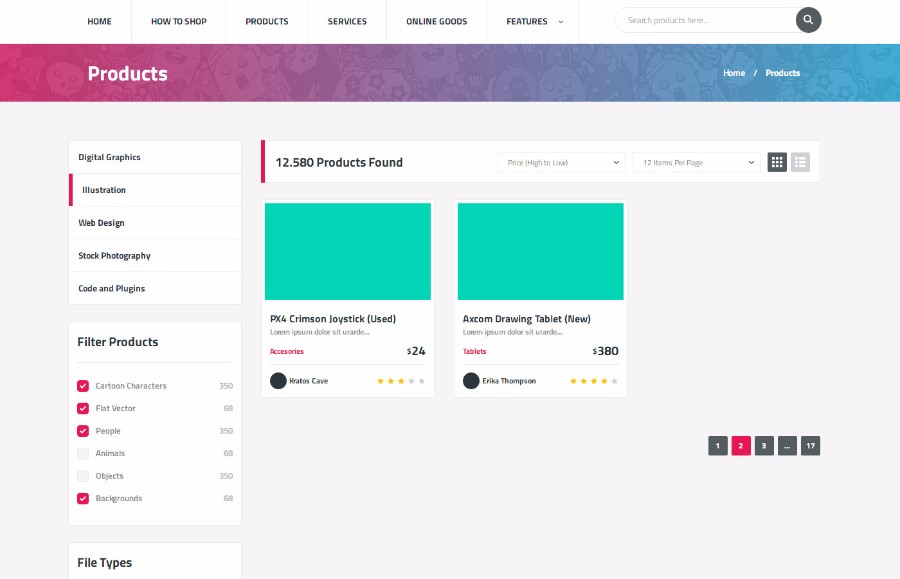Focus the Search products here field
Viewport: 900px width, 579px height.
pyautogui.click(x=706, y=20)
